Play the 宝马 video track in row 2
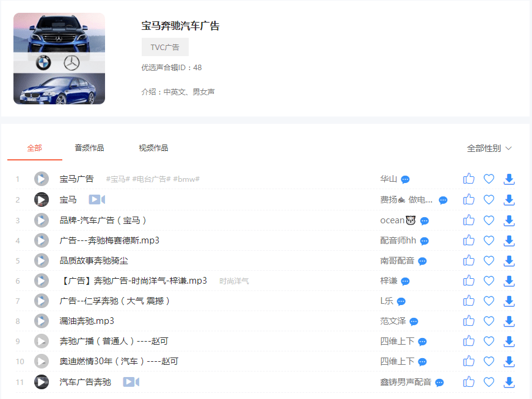 42,199
